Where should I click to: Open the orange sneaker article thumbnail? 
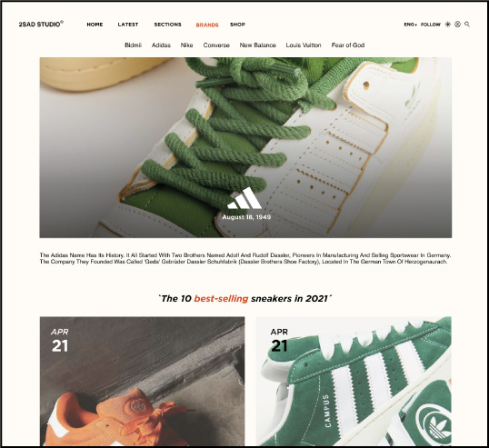coord(142,382)
